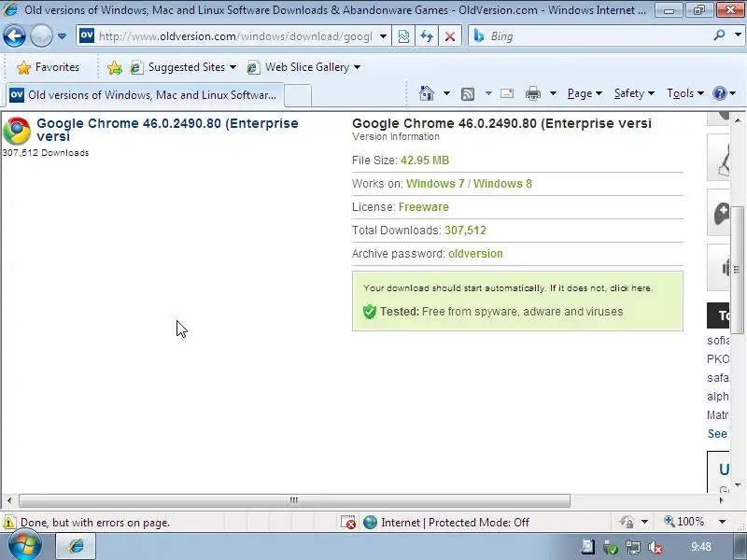747x560 pixels.
Task: Click the page error warning icon in status bar
Action: 9,523
